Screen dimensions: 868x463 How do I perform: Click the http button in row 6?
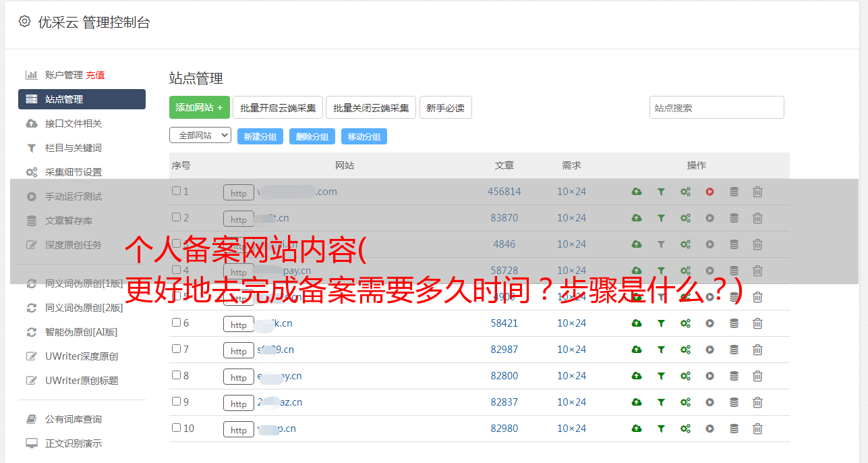pos(239,325)
